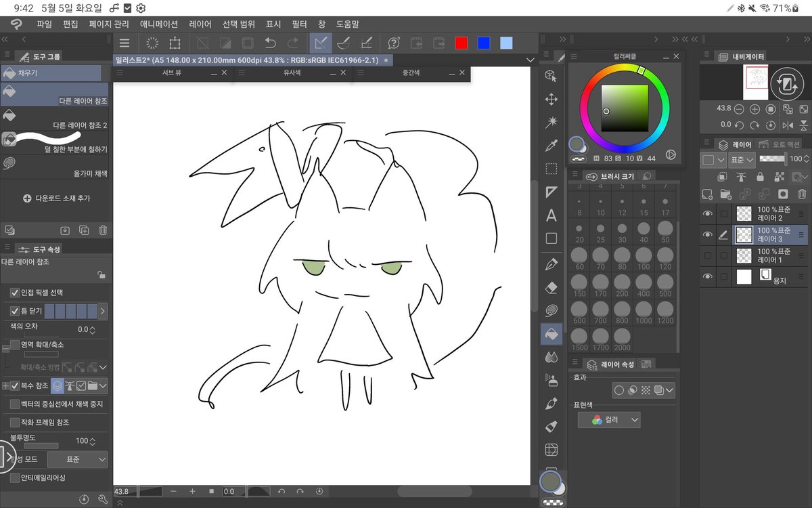Viewport: 812px width, 508px height.
Task: Delete sub tool with trash icon
Action: coord(103,230)
